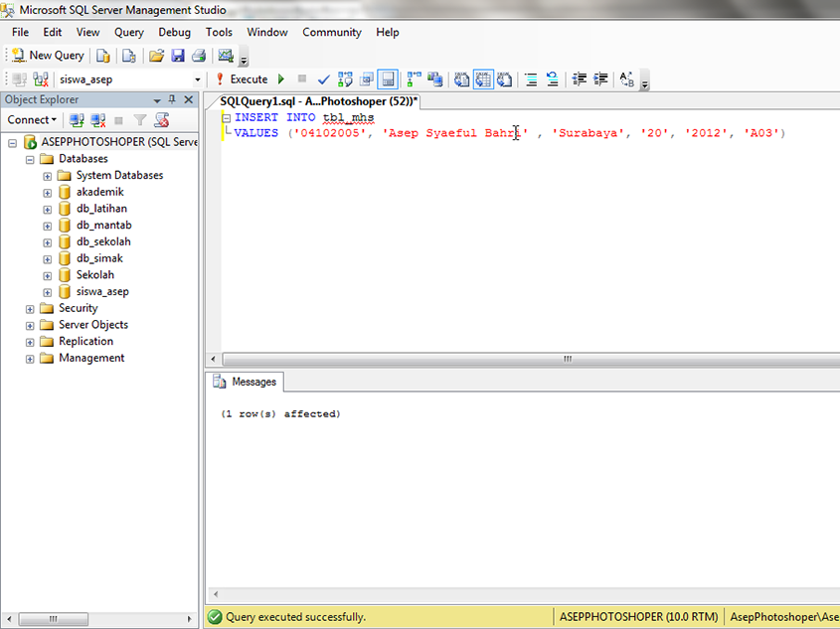Open Object Explorer window position dropdown arrow
The width and height of the screenshot is (840, 629).
point(157,100)
